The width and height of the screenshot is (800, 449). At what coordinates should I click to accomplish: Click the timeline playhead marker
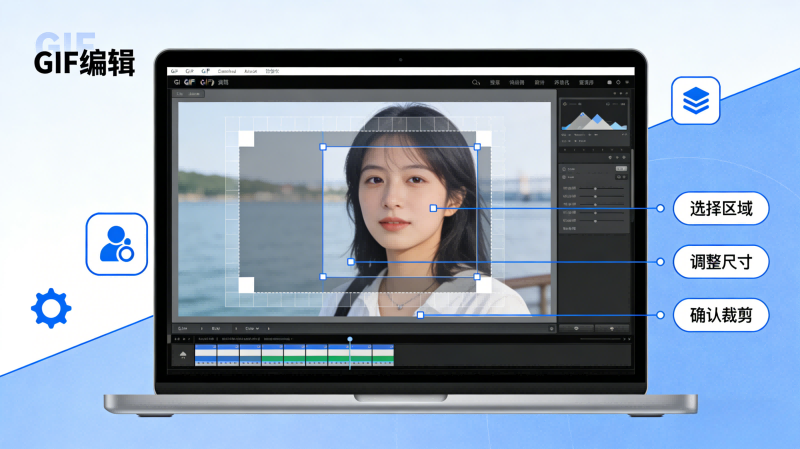pos(349,340)
